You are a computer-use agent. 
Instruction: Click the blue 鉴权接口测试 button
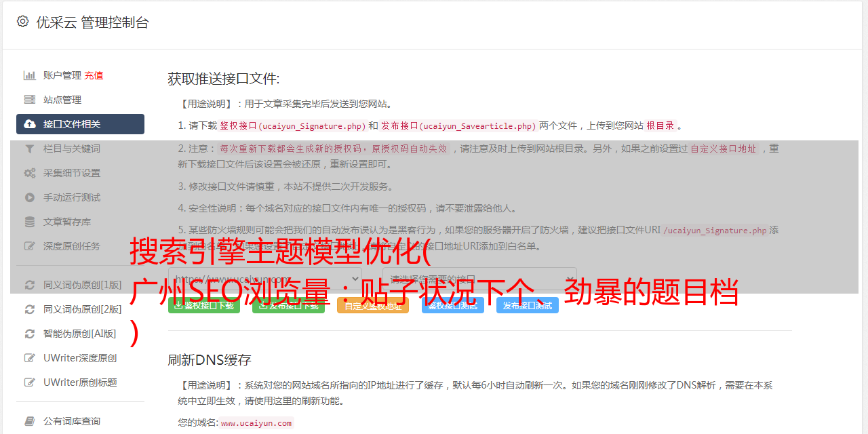pyautogui.click(x=453, y=306)
